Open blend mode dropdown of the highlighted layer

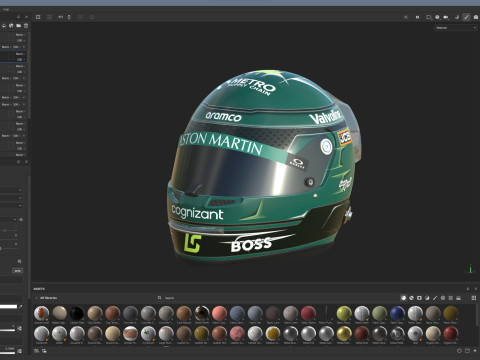(x=20, y=54)
